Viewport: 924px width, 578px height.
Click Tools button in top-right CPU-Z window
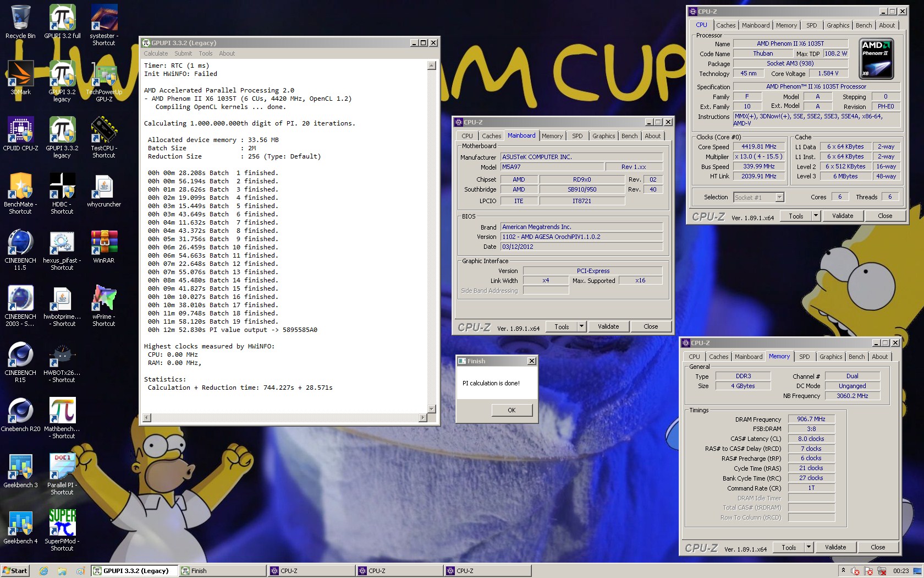tap(796, 216)
